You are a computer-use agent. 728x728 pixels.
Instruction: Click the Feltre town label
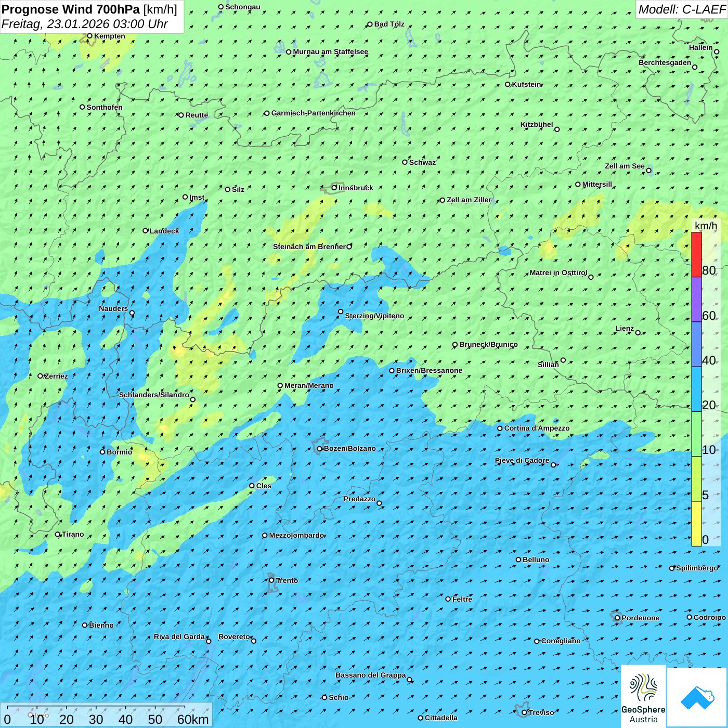coord(462,599)
